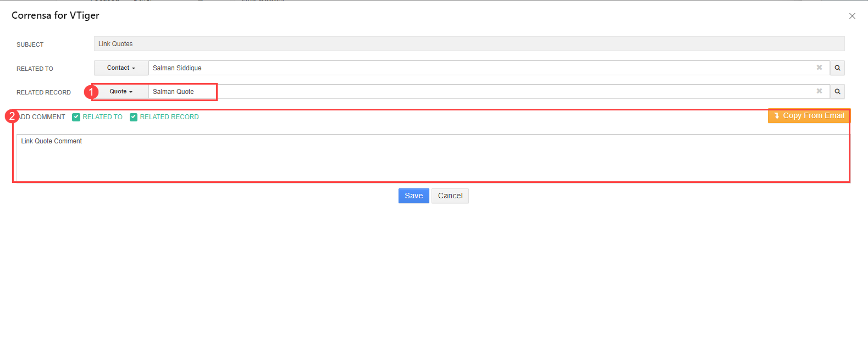Click the ADD COMMENT section label
The image size is (868, 345).
point(41,117)
